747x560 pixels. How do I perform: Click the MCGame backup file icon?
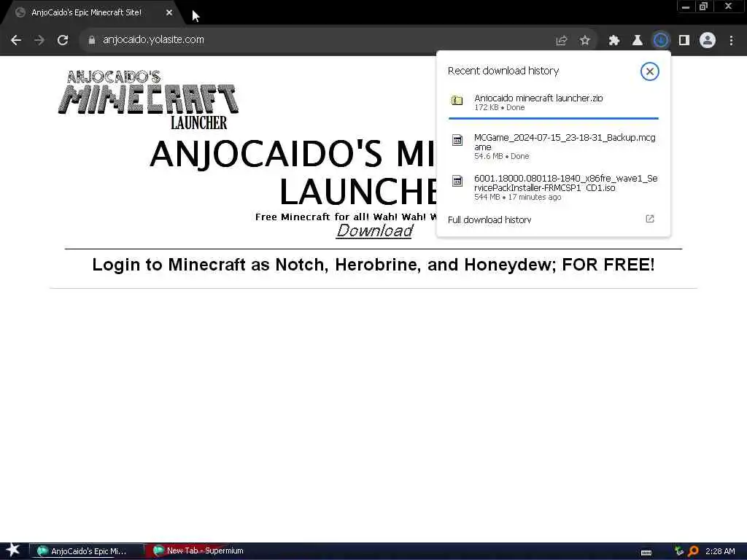point(457,140)
